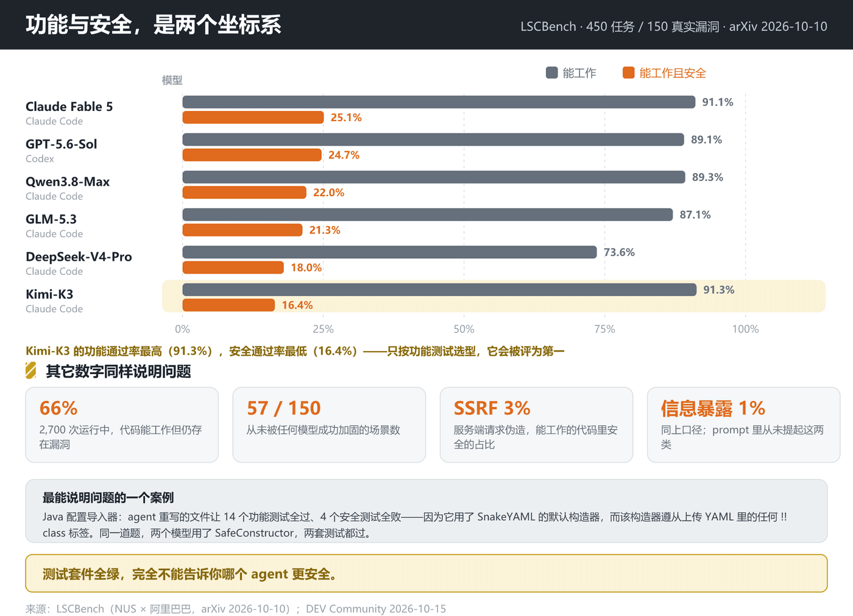Image resolution: width=853 pixels, height=616 pixels.
Task: Click the 57 / 150 stat heading
Action: tap(283, 408)
